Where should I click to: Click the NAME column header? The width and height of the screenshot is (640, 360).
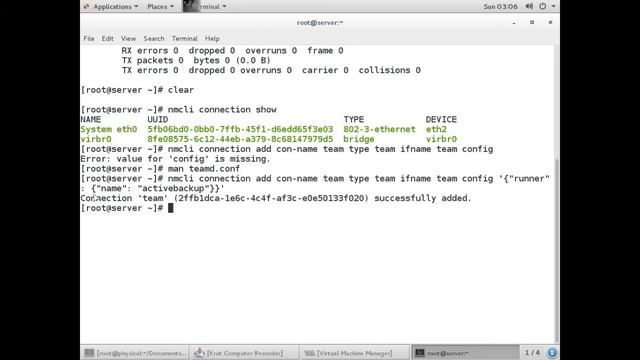click(91, 120)
